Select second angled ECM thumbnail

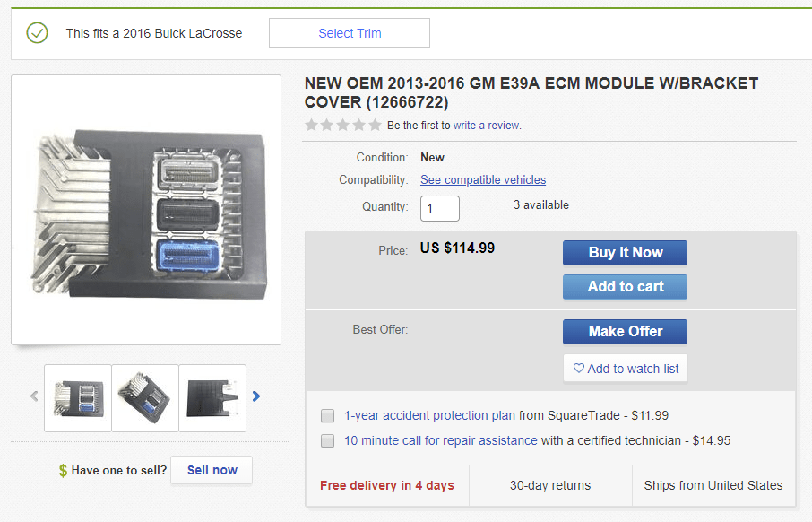(x=145, y=397)
